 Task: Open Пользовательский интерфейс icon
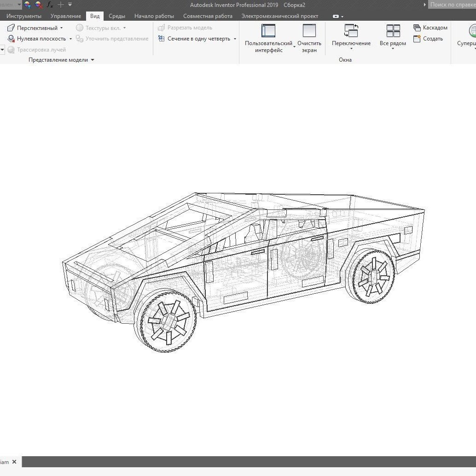tap(268, 31)
